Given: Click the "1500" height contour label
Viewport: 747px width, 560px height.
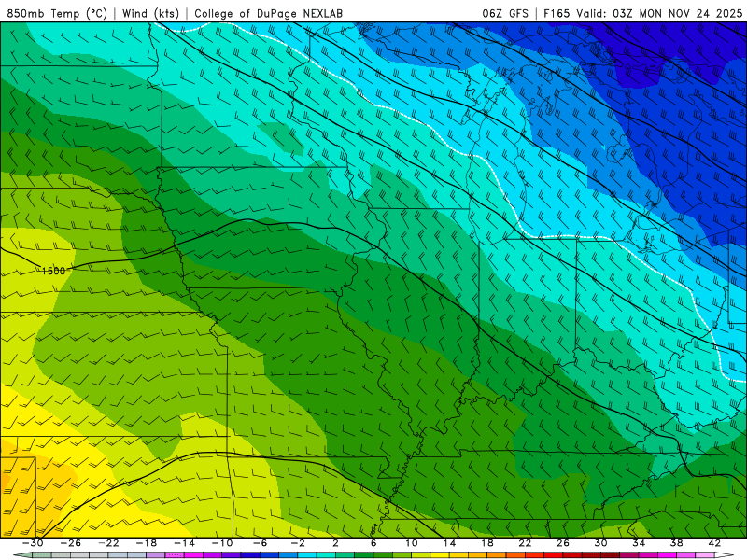Looking at the screenshot, I should point(53,271).
